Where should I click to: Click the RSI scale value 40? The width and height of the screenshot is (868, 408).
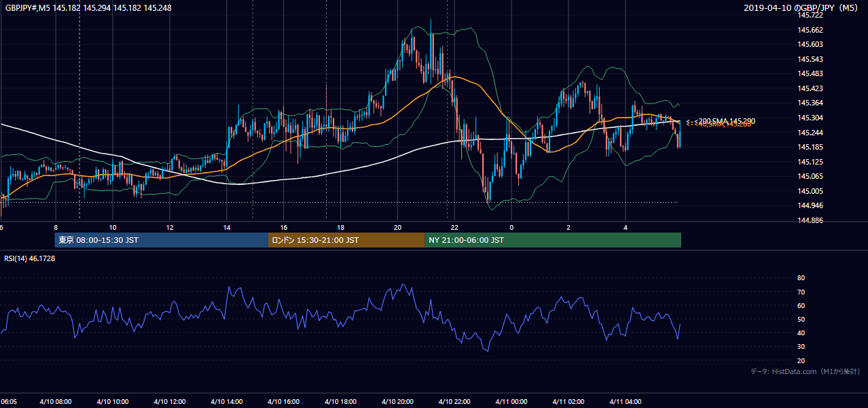[x=801, y=333]
